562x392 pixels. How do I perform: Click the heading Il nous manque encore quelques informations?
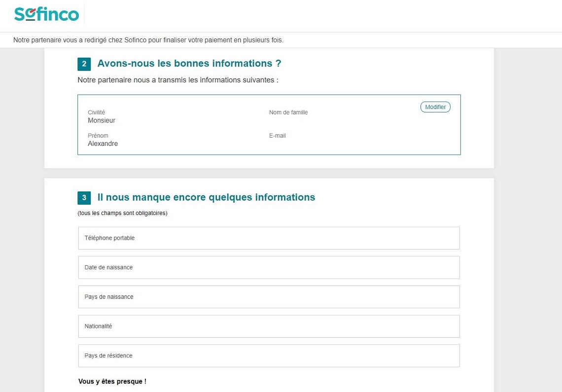coord(206,197)
